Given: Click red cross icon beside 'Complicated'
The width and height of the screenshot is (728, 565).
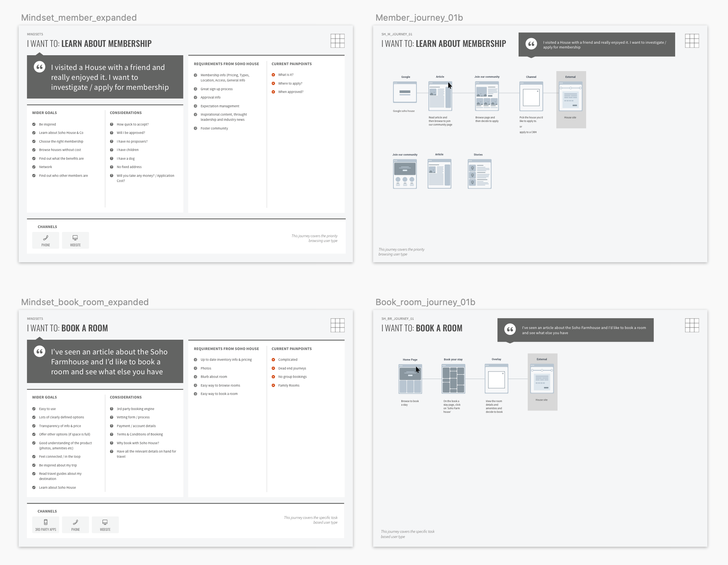Looking at the screenshot, I should (273, 360).
